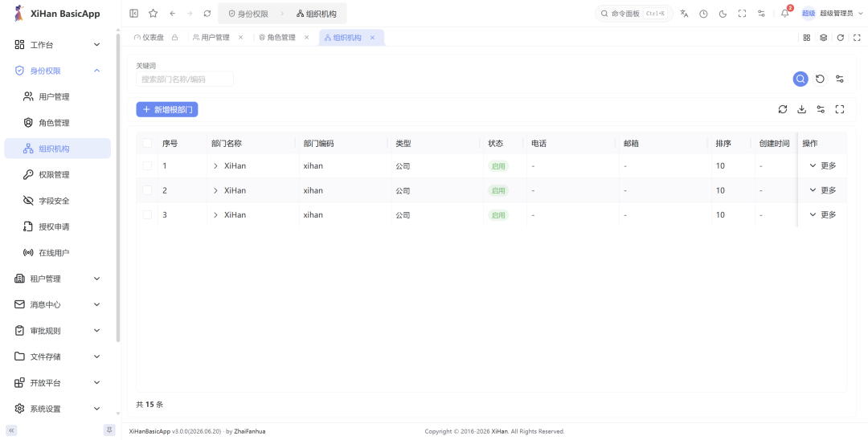Click 身份权限 in the breadcrumb
Screen dimensions: 868x440
(248, 14)
